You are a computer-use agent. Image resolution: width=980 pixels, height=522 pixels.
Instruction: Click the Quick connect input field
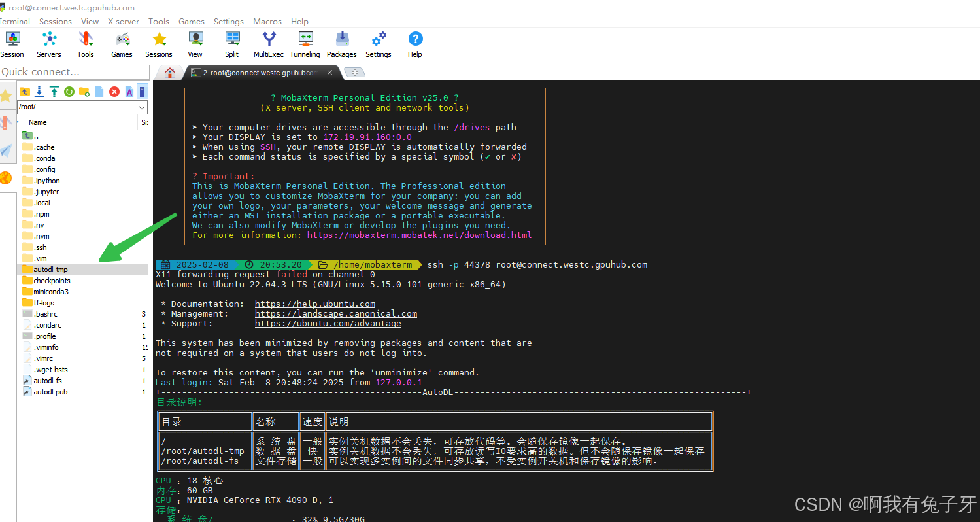[x=75, y=72]
